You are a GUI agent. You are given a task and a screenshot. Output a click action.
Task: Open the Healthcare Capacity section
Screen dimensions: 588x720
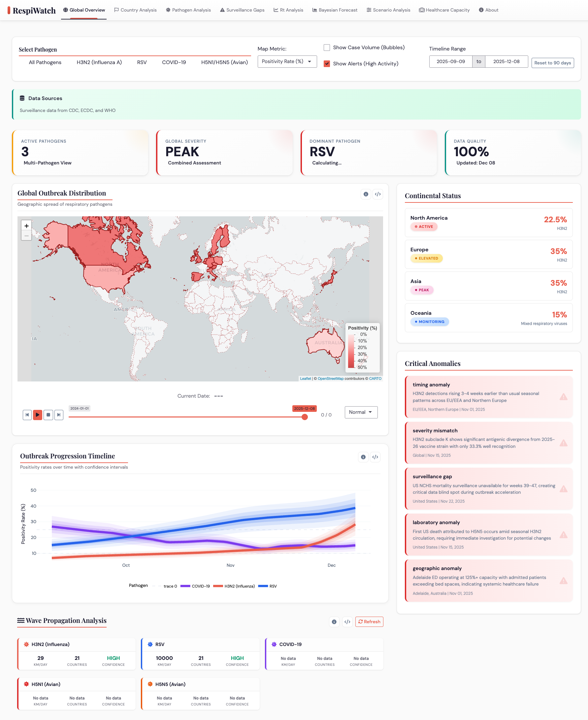tap(444, 10)
